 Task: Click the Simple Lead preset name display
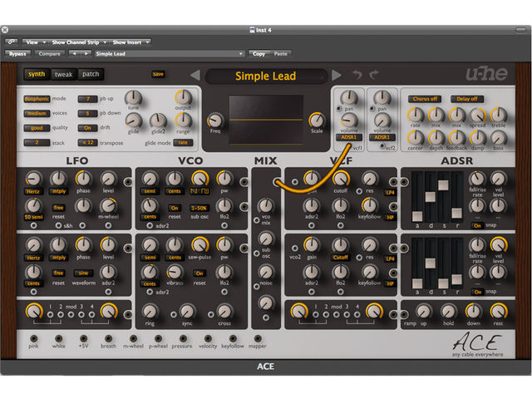point(266,76)
